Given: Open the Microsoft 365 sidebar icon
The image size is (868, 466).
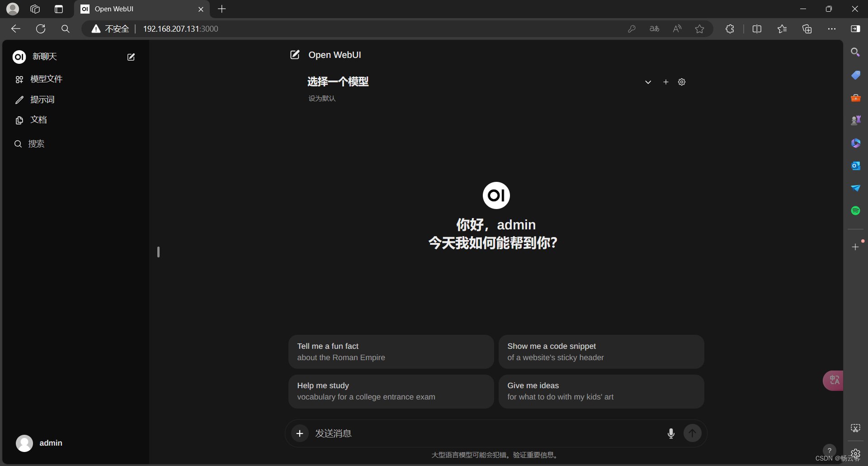Looking at the screenshot, I should (x=855, y=143).
